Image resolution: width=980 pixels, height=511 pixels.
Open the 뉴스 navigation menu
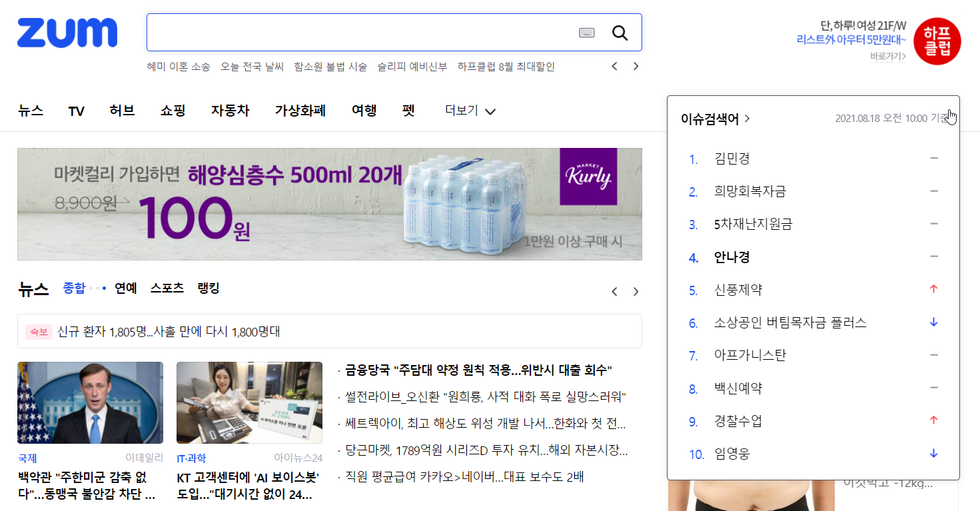31,111
